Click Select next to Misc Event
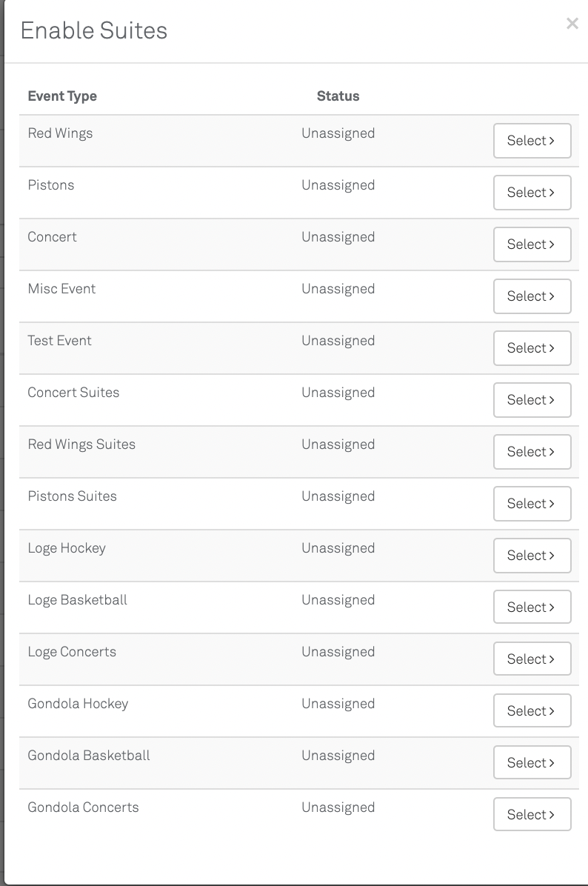This screenshot has width=588, height=886. [x=532, y=296]
